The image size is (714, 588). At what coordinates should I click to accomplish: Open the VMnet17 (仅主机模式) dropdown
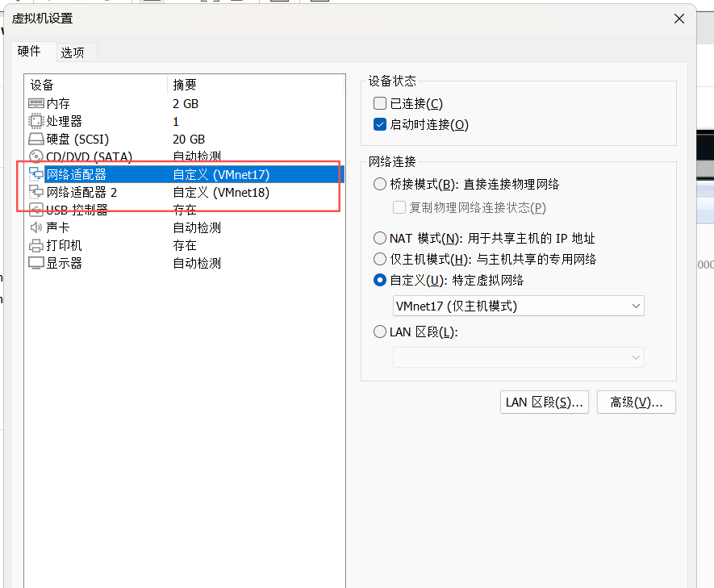(x=518, y=306)
